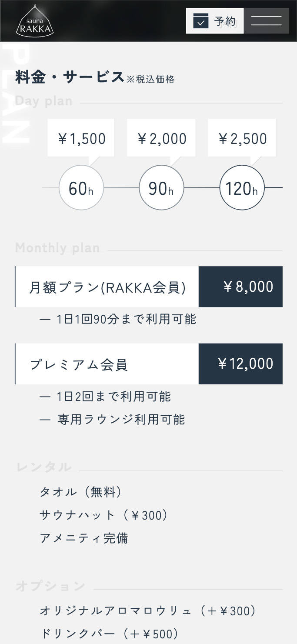The image size is (297, 644).
Task: Click the sauna RAKKA tent logo
Action: [x=34, y=20]
